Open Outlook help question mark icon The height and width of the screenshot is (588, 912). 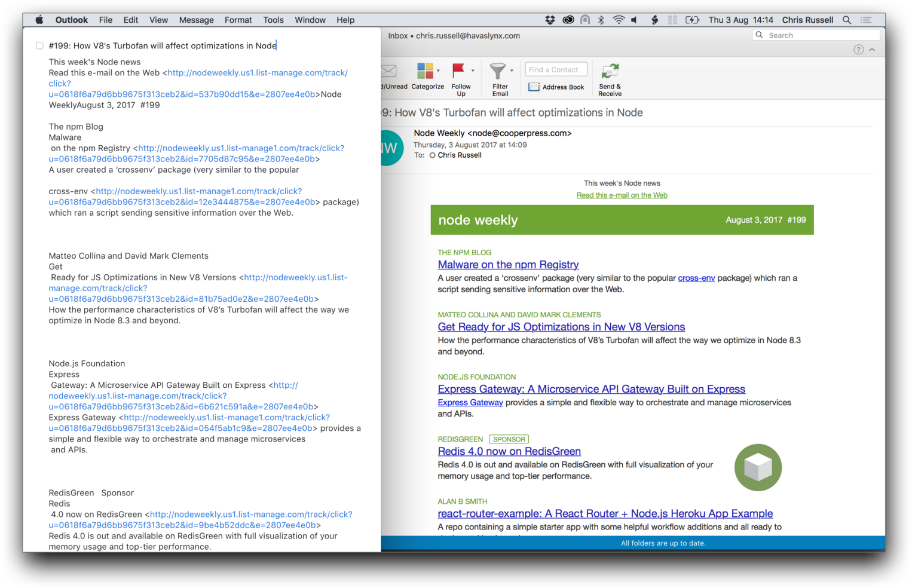(858, 50)
